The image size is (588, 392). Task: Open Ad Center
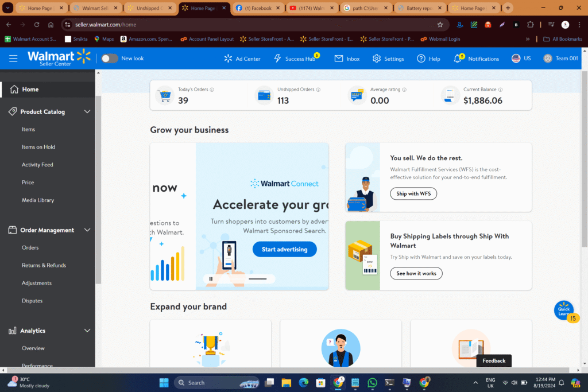click(242, 59)
